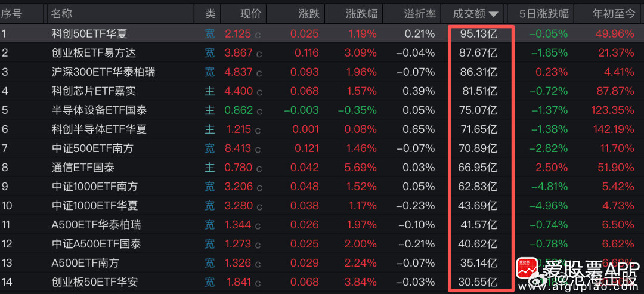Viewport: 644px width, 294px height.
Task: Select the 沪深300ETF华泰柏瑞 row name
Action: tap(104, 72)
